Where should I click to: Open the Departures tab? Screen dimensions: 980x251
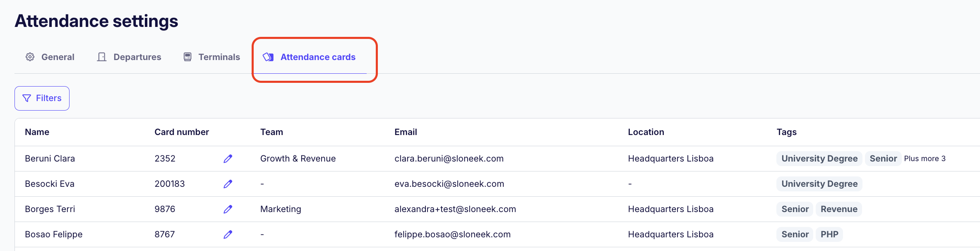coord(137,57)
